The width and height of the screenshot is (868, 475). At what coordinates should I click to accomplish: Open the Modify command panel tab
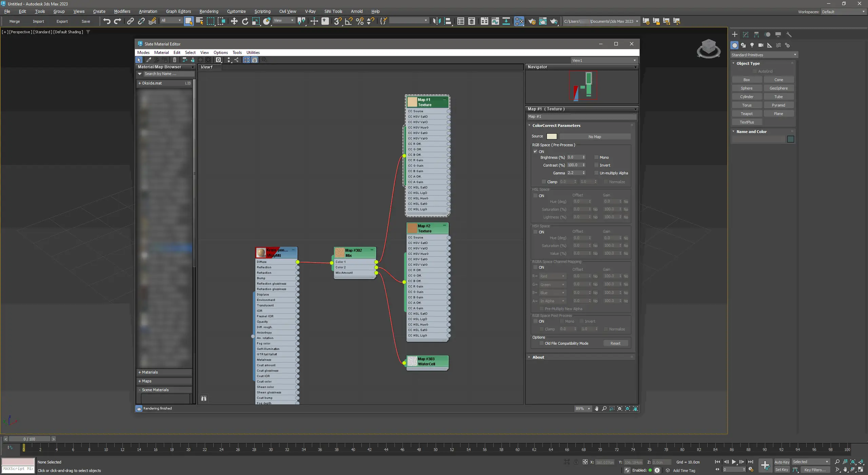pos(746,35)
